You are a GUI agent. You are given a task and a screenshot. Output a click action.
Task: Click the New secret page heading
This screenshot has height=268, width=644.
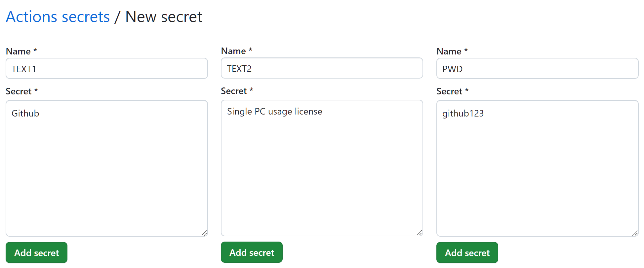pos(164,17)
